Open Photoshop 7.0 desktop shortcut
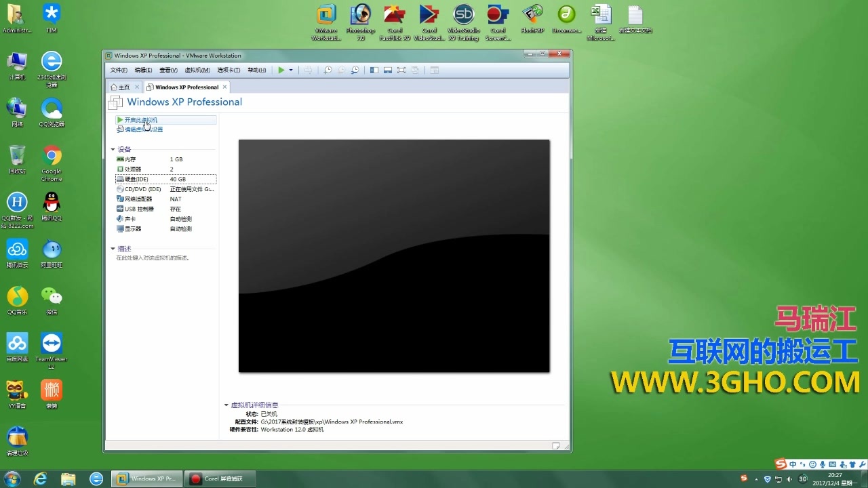 360,24
